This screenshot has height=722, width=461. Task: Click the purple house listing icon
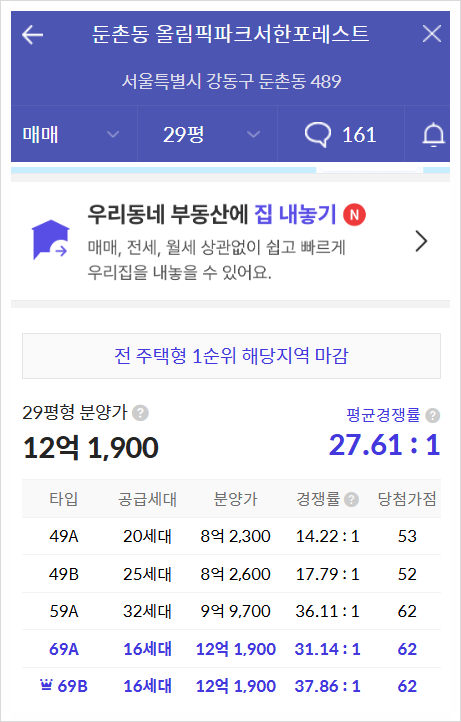[x=50, y=239]
